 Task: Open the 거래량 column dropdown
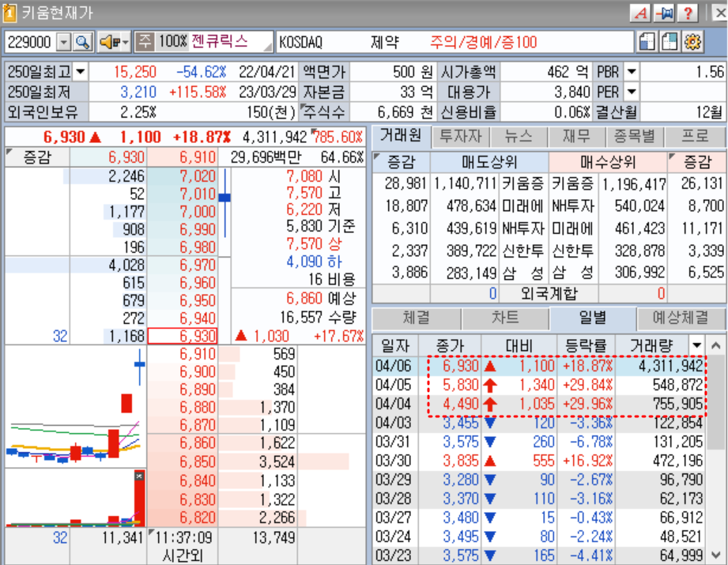pos(696,345)
